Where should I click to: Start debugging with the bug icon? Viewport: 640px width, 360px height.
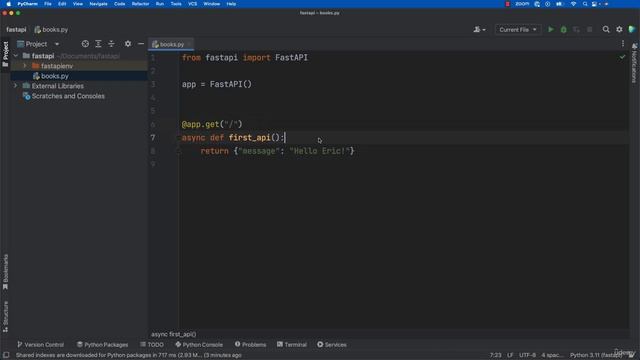pyautogui.click(x=564, y=29)
